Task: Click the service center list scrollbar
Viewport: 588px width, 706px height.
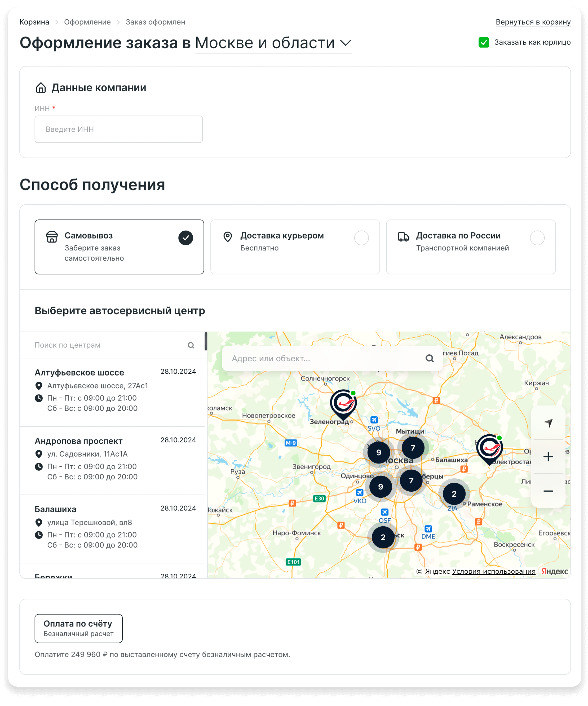Action: click(x=206, y=342)
